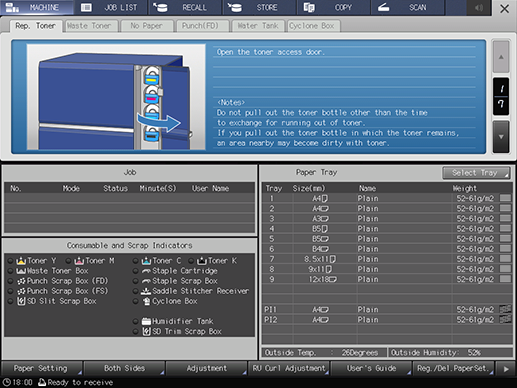Click the Cyclone Box indicator icon
517x388 pixels.
pyautogui.click(x=146, y=301)
